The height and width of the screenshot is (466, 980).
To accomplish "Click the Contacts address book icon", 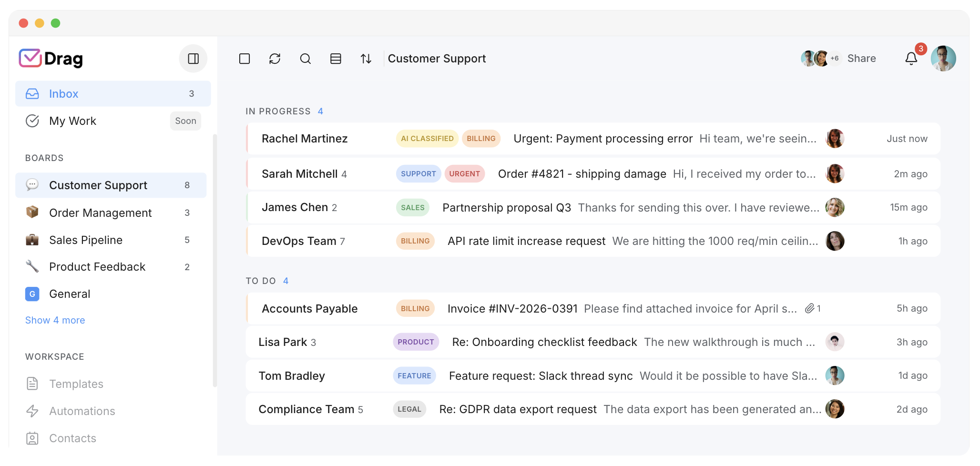I will 32,438.
